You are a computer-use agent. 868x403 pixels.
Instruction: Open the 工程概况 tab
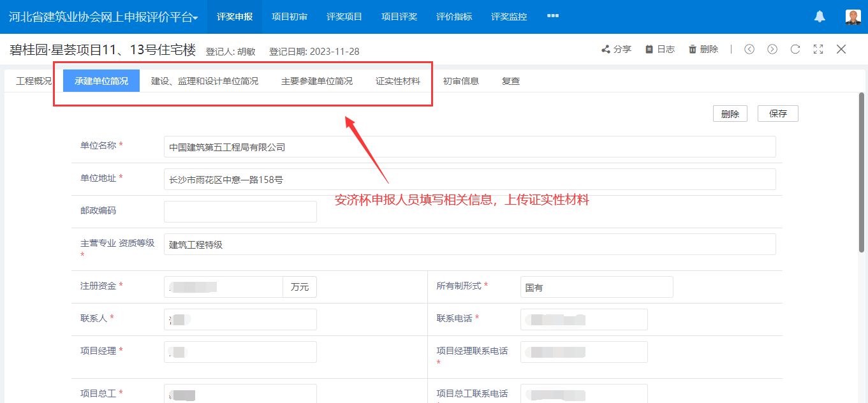(34, 81)
